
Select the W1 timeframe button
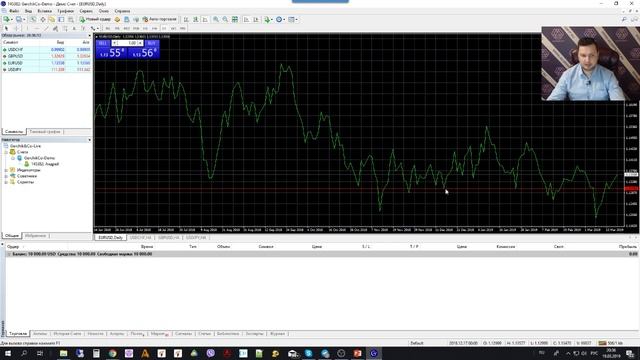173,28
